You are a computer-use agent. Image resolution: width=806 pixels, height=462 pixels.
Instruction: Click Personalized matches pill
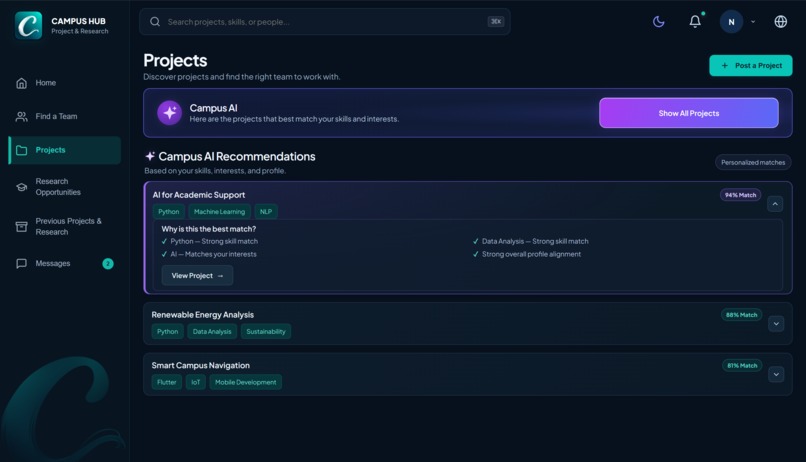[x=753, y=162]
